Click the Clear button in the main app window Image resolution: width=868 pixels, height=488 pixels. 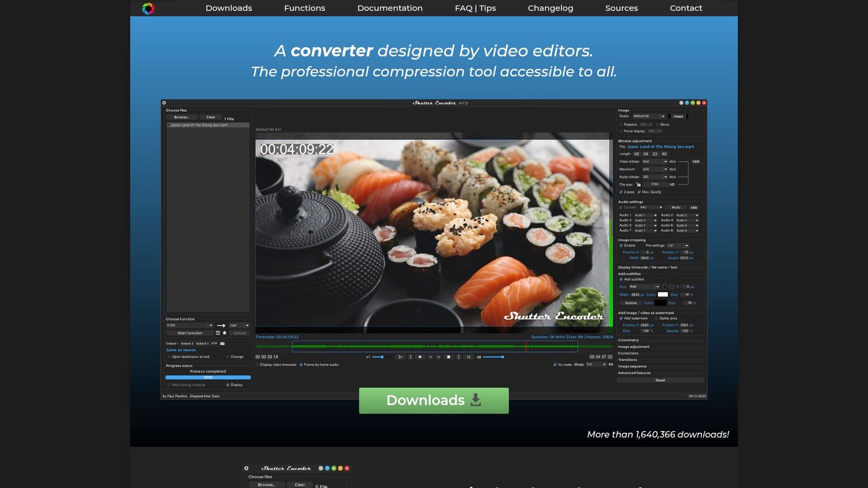coord(210,117)
